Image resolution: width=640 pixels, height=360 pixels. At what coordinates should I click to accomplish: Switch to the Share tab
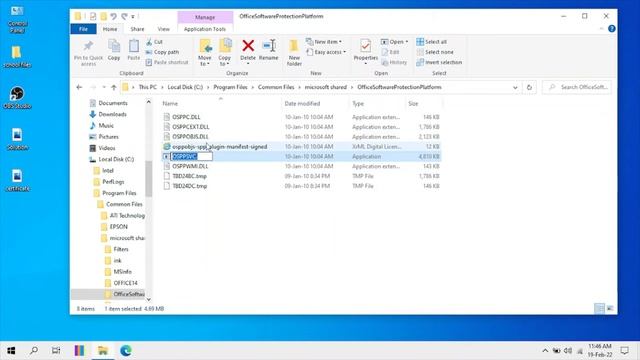pyautogui.click(x=137, y=29)
